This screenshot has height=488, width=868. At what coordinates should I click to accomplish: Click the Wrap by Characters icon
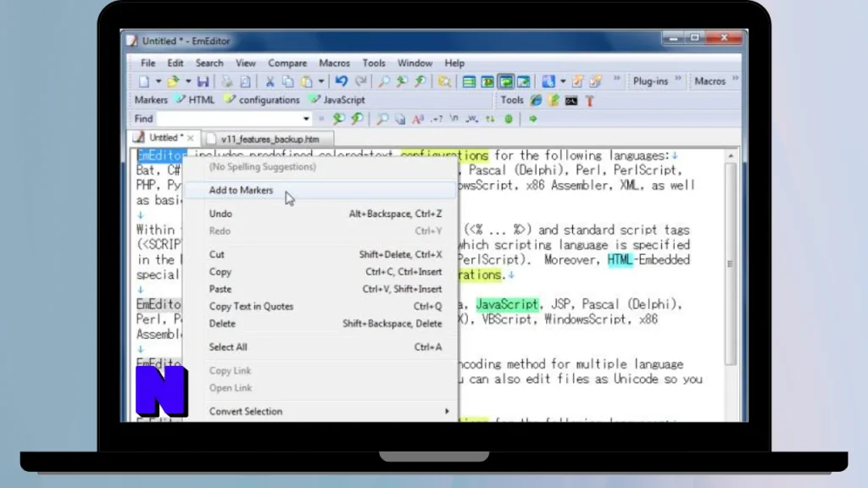[x=487, y=81]
